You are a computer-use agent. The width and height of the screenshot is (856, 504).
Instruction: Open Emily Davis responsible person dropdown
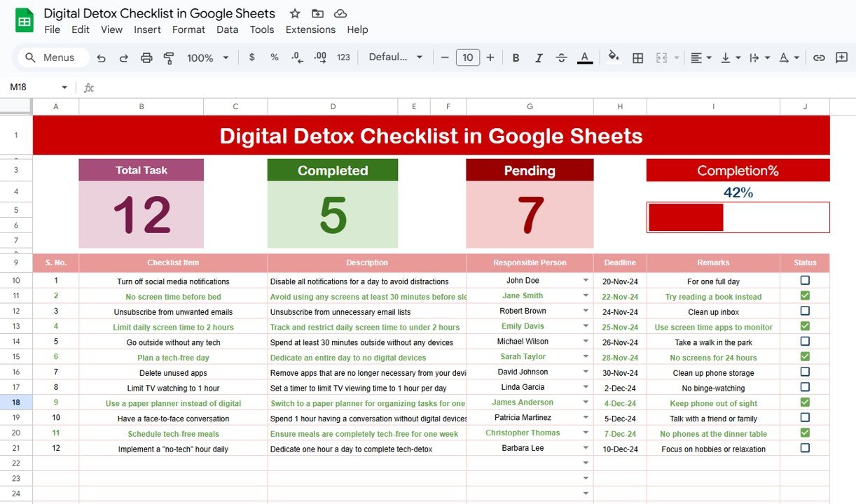pyautogui.click(x=586, y=326)
